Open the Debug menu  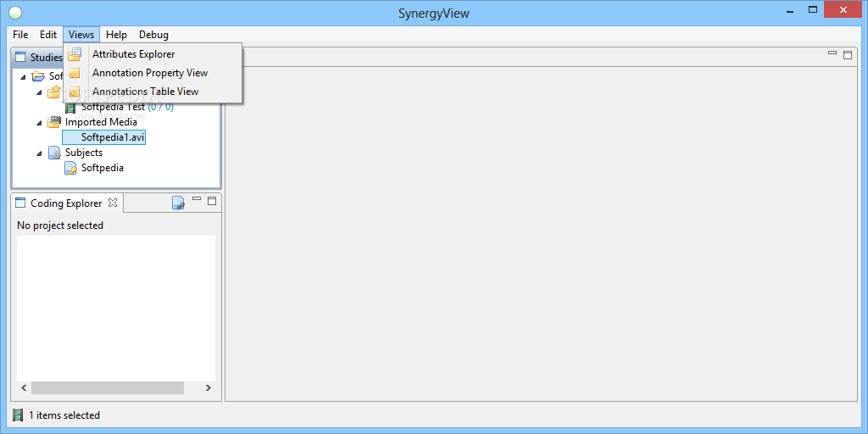pos(154,34)
